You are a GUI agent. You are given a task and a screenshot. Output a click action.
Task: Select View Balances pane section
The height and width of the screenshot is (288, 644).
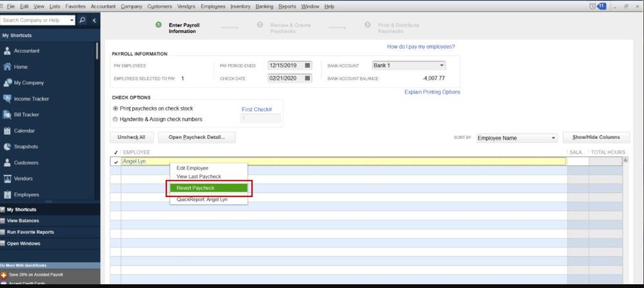coord(50,221)
